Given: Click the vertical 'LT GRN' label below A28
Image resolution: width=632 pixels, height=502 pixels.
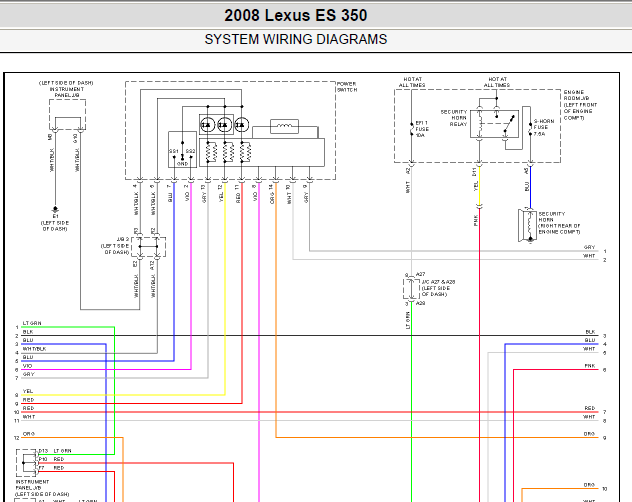Looking at the screenshot, I should [407, 321].
